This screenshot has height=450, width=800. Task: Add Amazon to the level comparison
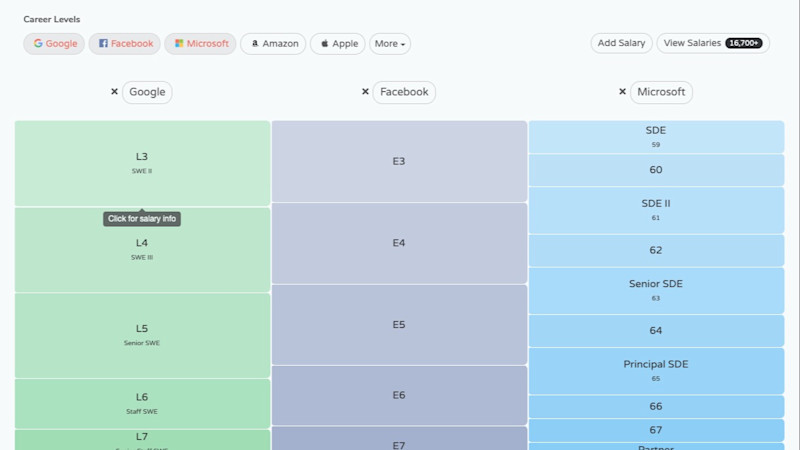[x=273, y=44]
